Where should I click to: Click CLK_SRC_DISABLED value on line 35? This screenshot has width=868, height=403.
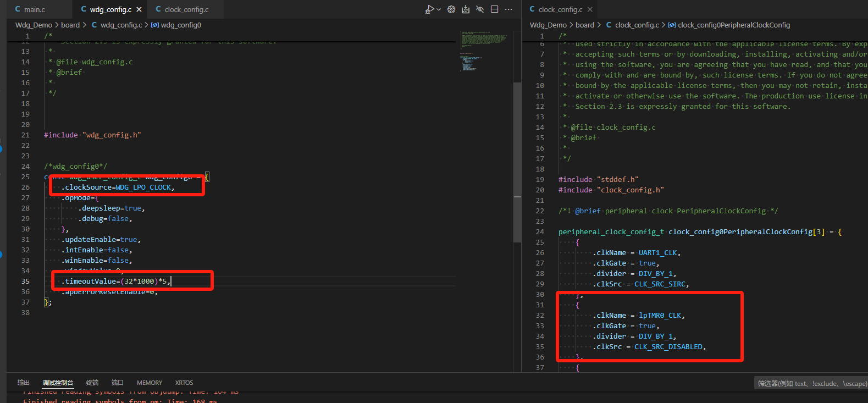tap(668, 346)
